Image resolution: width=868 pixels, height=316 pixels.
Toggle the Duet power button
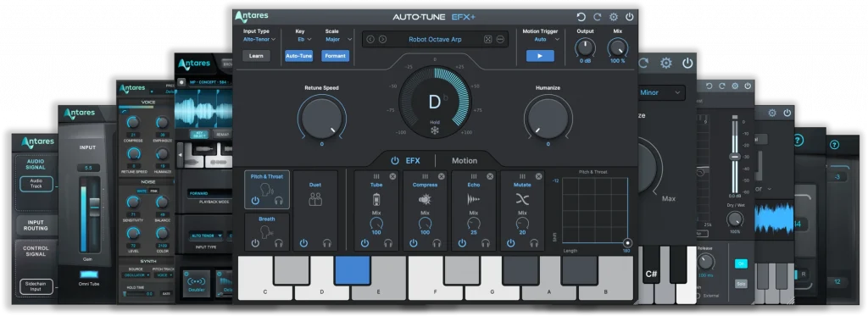303,243
